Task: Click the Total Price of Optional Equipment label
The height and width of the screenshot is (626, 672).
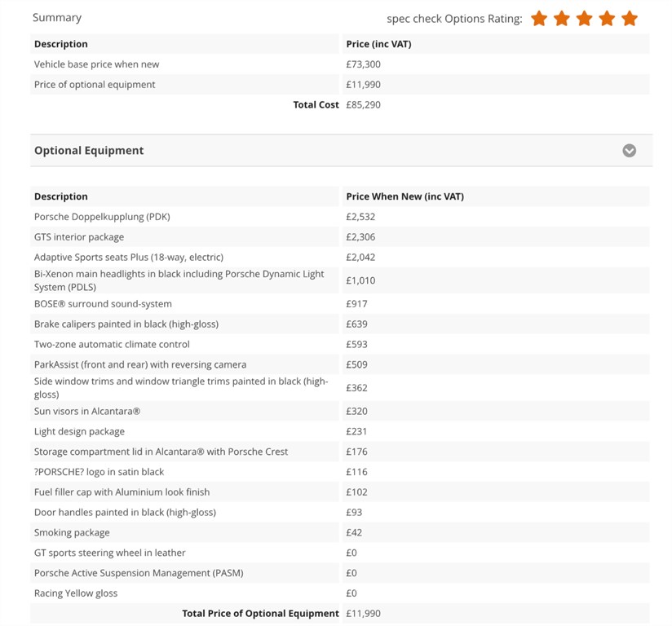Action: [x=260, y=614]
